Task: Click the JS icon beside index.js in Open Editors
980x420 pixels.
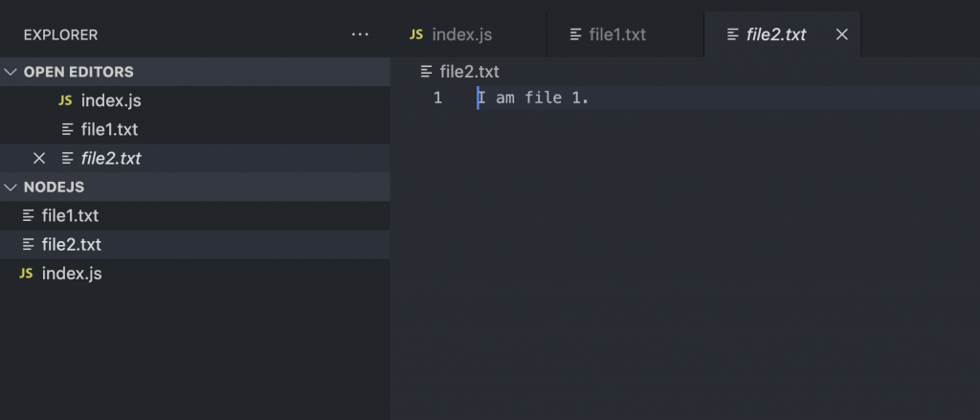Action: click(x=66, y=100)
